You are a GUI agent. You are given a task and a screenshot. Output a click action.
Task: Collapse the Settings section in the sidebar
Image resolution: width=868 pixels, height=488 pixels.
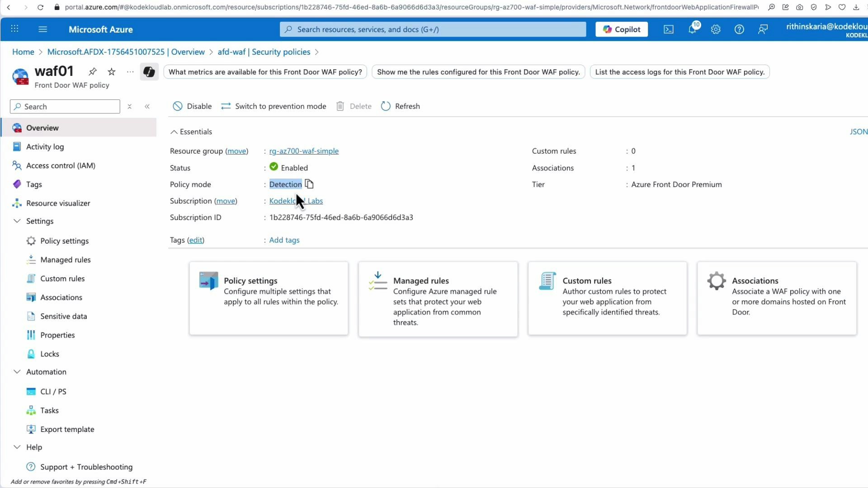tap(17, 221)
